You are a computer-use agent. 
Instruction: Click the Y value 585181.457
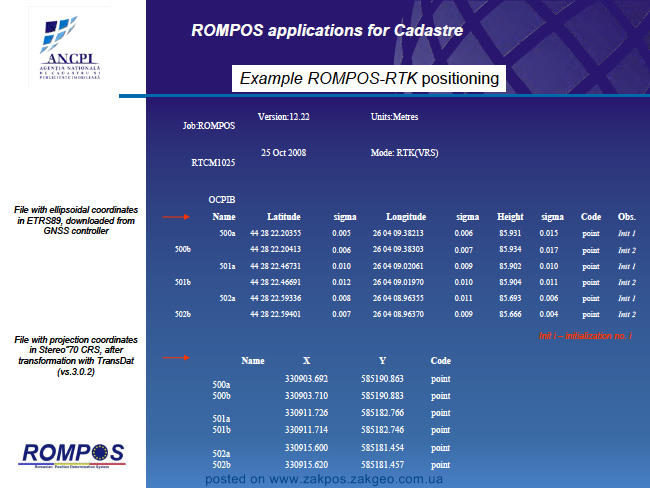click(x=382, y=465)
